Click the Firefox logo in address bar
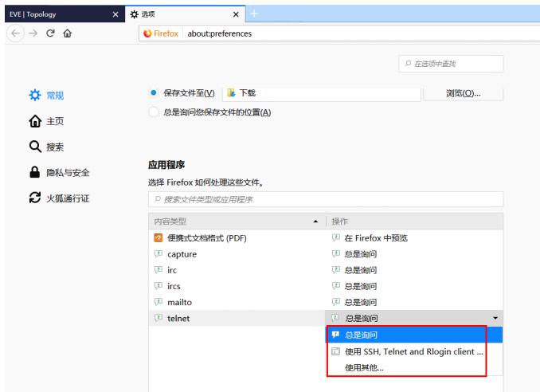The width and height of the screenshot is (540, 392). [x=147, y=33]
